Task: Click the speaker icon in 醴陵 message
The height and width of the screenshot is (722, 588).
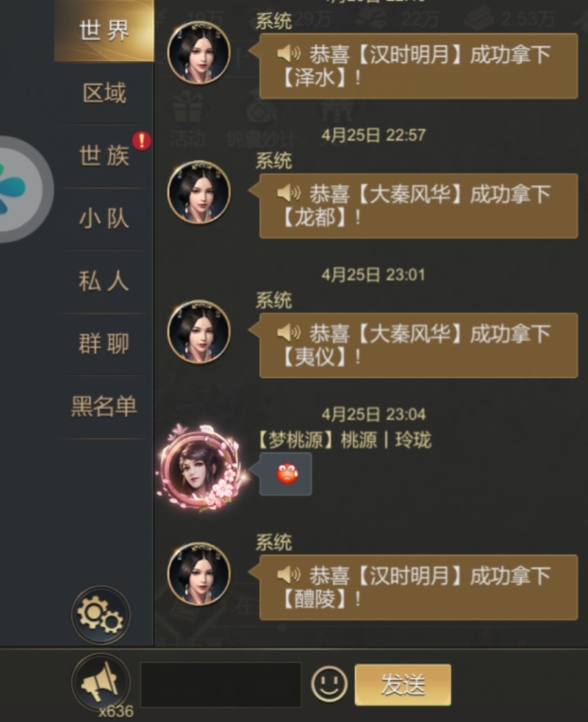Action: tap(289, 575)
